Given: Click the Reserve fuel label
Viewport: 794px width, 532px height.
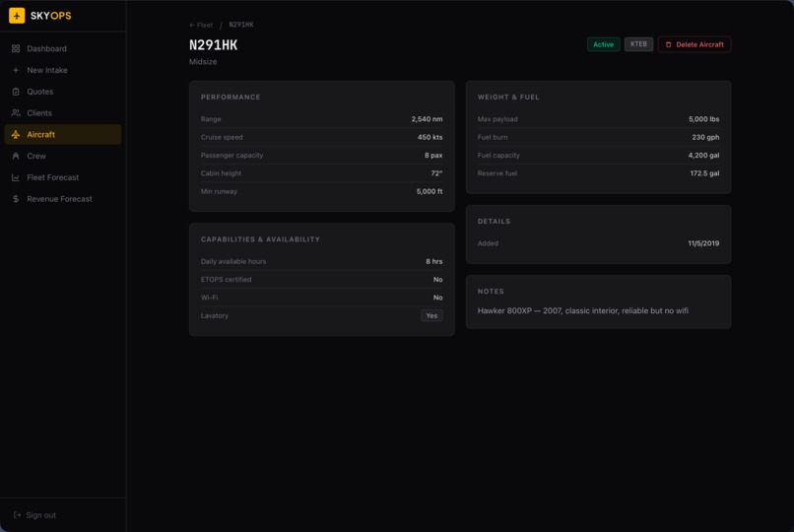Looking at the screenshot, I should click(497, 173).
